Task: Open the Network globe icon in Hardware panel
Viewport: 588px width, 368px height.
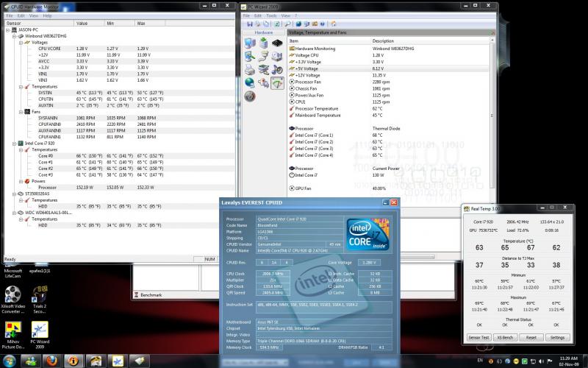Action: [x=250, y=83]
